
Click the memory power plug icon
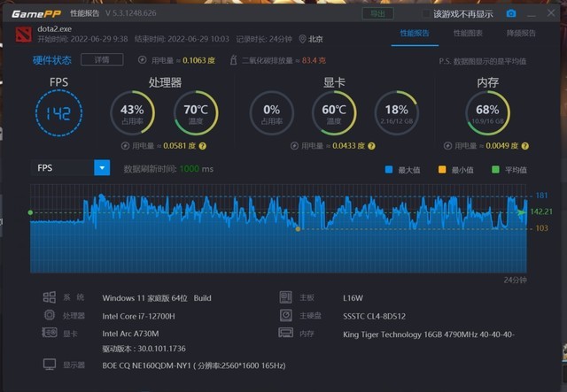(447, 146)
